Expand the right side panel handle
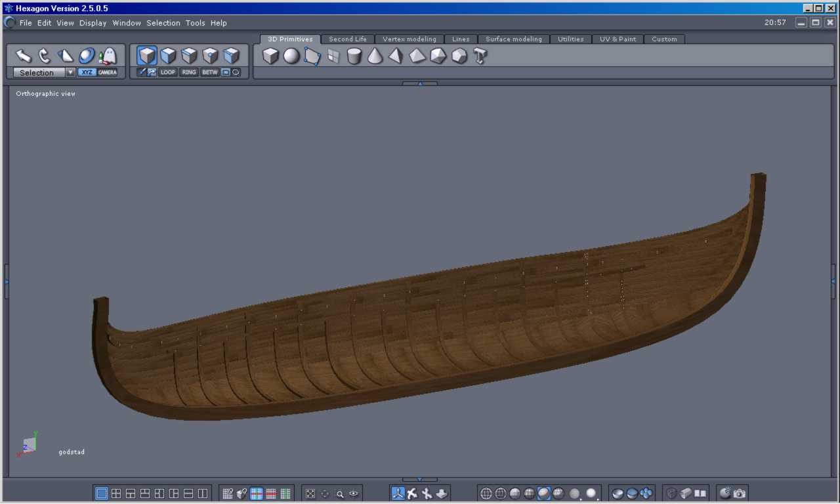The image size is (840, 504). coord(833,282)
